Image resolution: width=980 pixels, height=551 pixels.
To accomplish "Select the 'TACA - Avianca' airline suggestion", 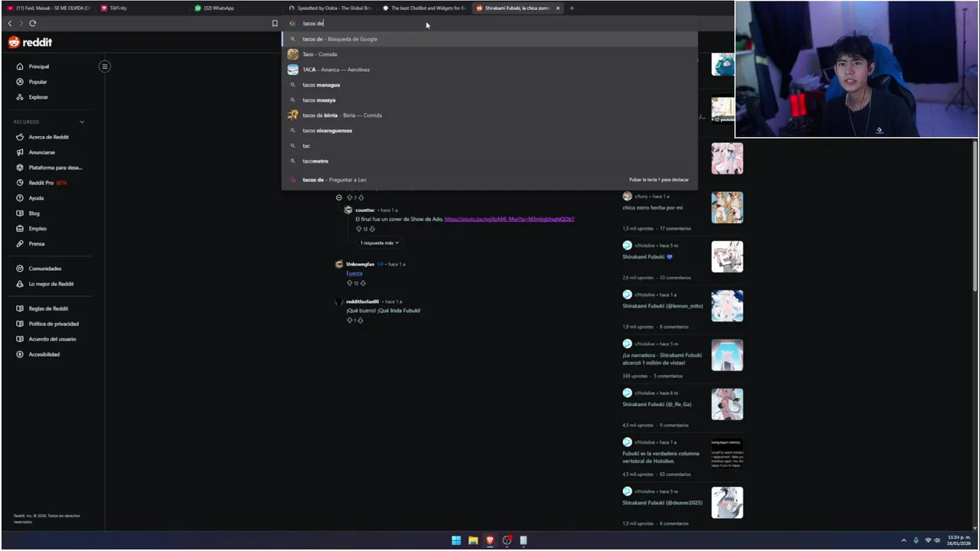I will tap(490, 70).
